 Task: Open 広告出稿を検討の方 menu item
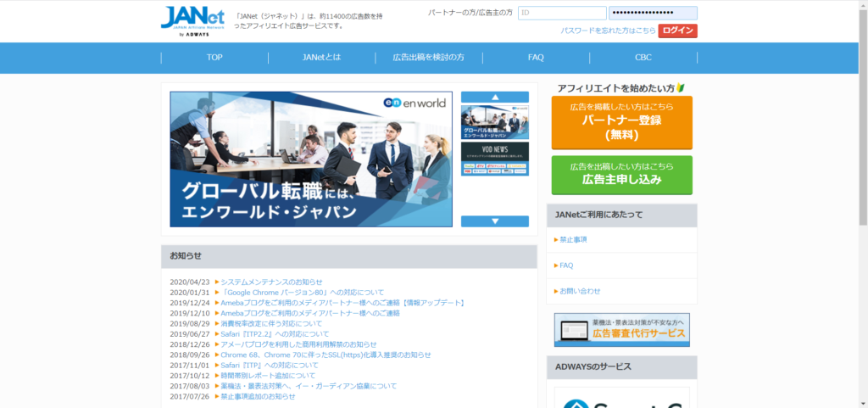click(x=428, y=58)
